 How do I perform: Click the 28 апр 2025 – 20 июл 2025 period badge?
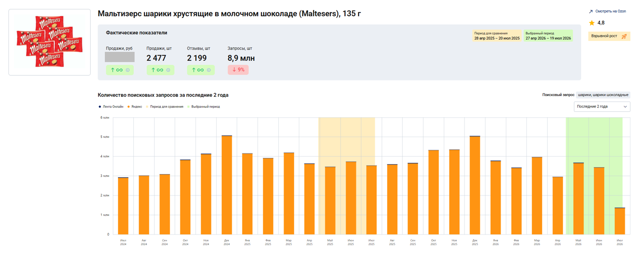[497, 36]
